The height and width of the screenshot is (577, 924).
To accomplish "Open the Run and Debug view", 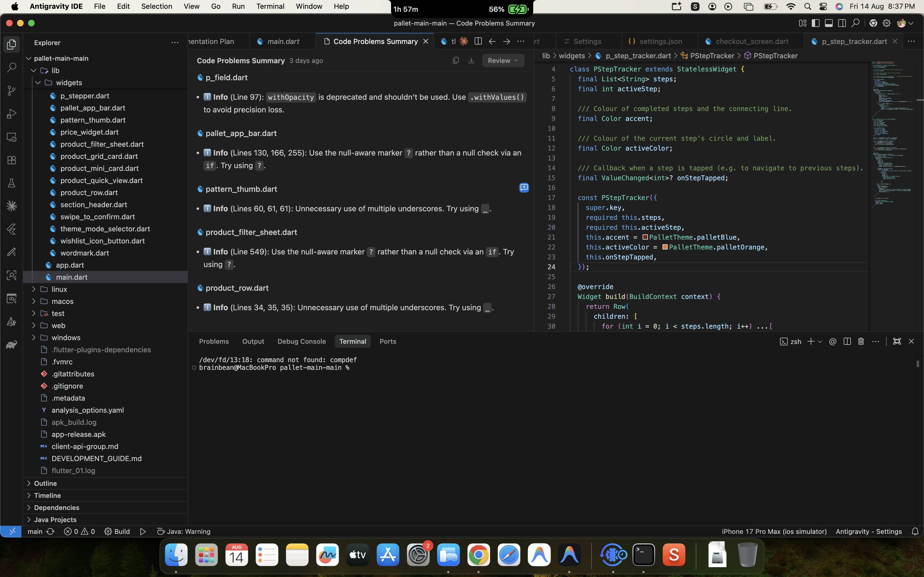I will 12,114.
